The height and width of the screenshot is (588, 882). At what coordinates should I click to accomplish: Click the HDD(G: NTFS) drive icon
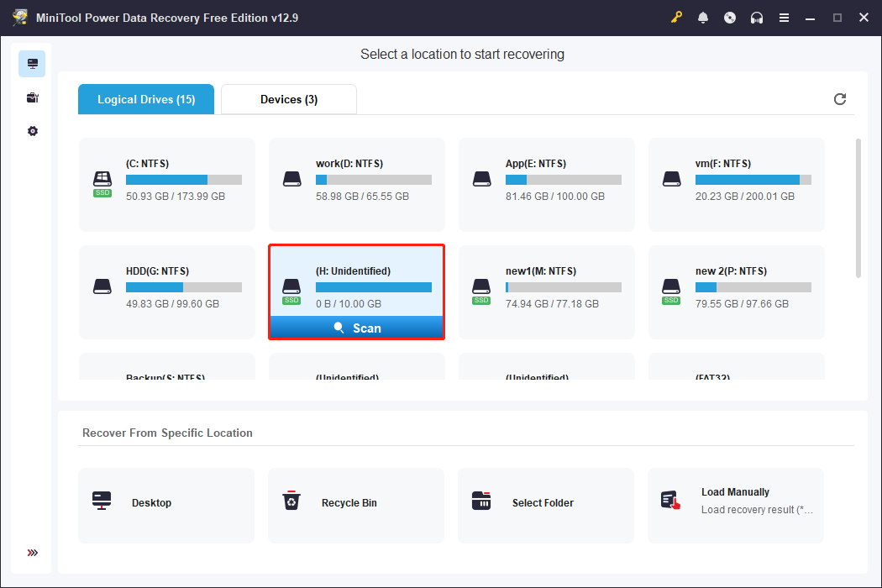102,286
